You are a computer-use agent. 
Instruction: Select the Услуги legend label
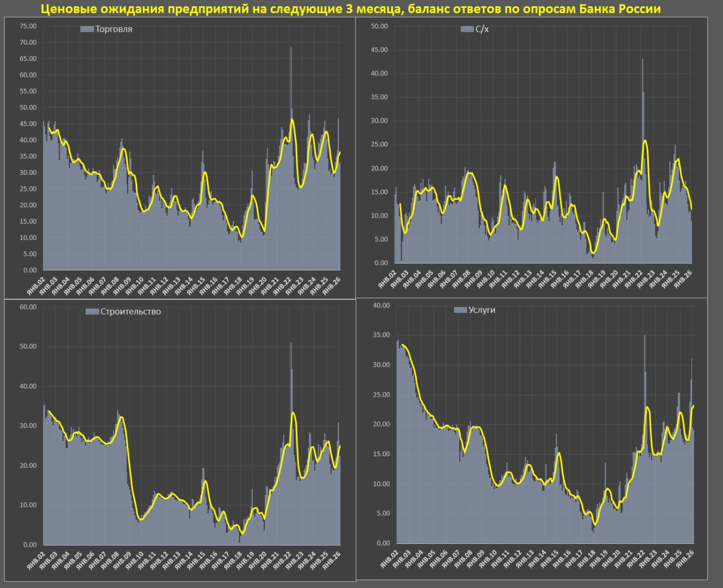pyautogui.click(x=482, y=310)
